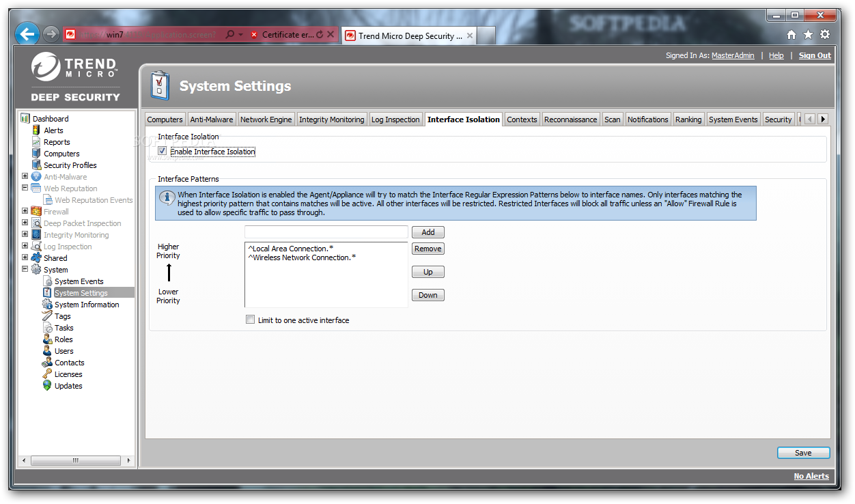855x504 pixels.
Task: Move pattern Up button
Action: [x=428, y=272]
